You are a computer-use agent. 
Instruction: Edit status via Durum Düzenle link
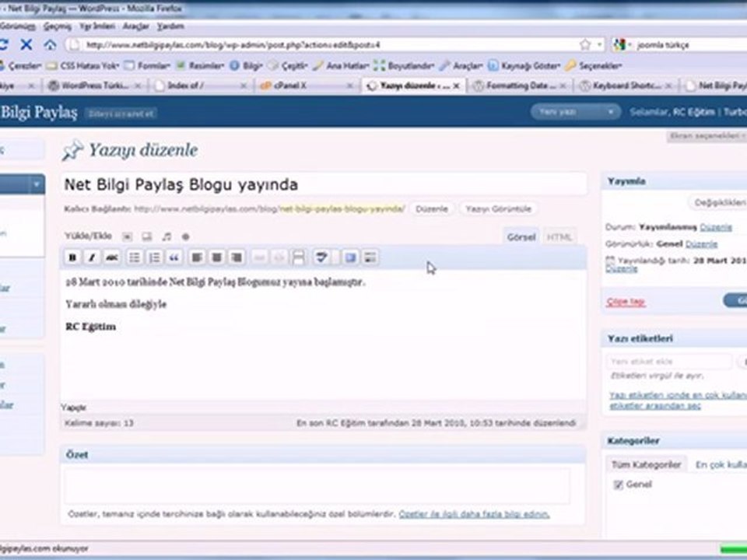[716, 227]
